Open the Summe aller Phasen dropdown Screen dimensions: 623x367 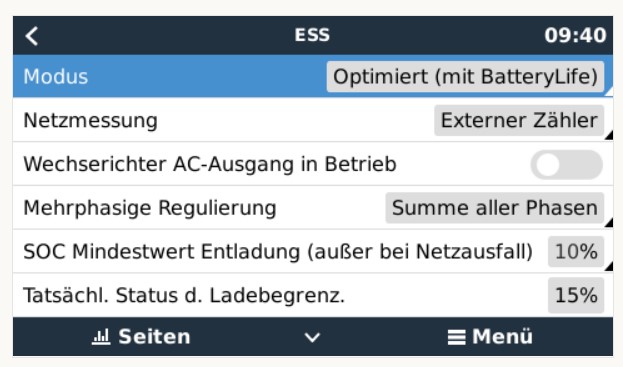coord(495,208)
